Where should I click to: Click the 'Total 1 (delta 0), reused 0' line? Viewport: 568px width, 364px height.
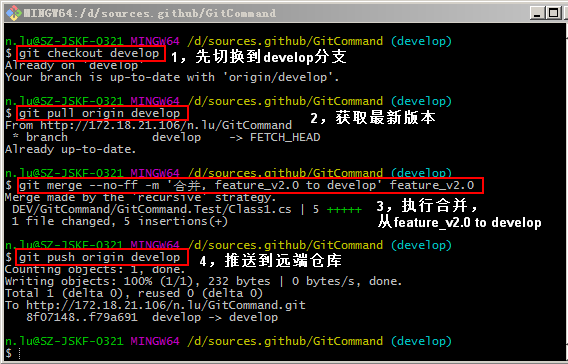[134, 293]
